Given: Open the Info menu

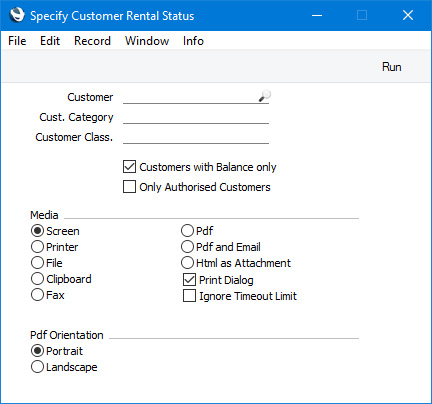Looking at the screenshot, I should 193,41.
